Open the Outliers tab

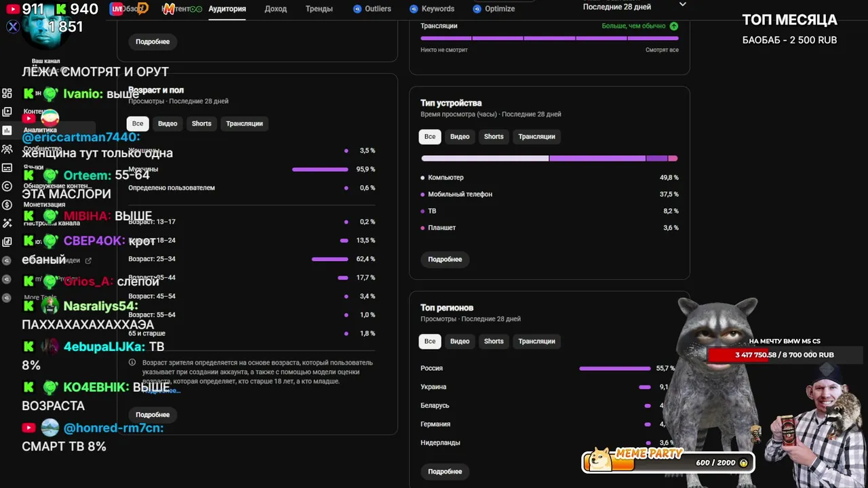point(372,9)
